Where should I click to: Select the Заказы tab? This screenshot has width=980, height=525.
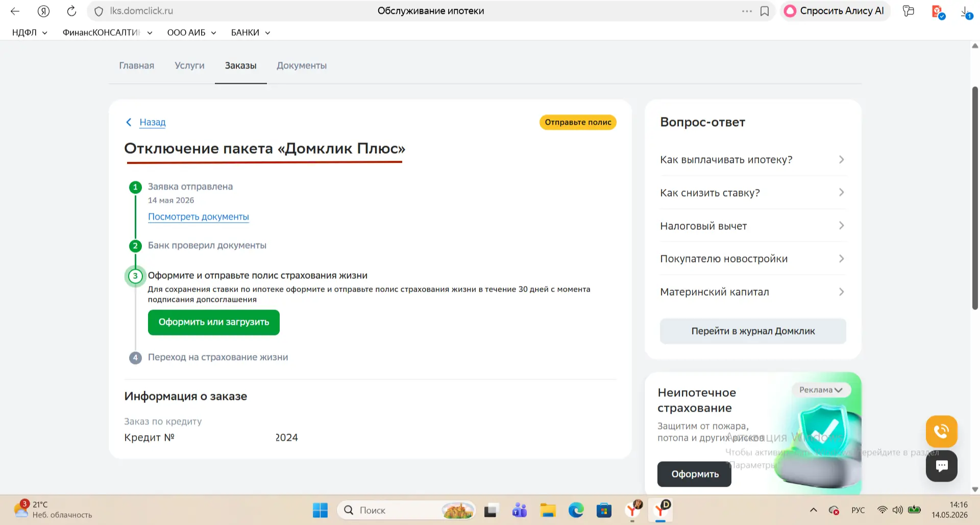tap(240, 65)
